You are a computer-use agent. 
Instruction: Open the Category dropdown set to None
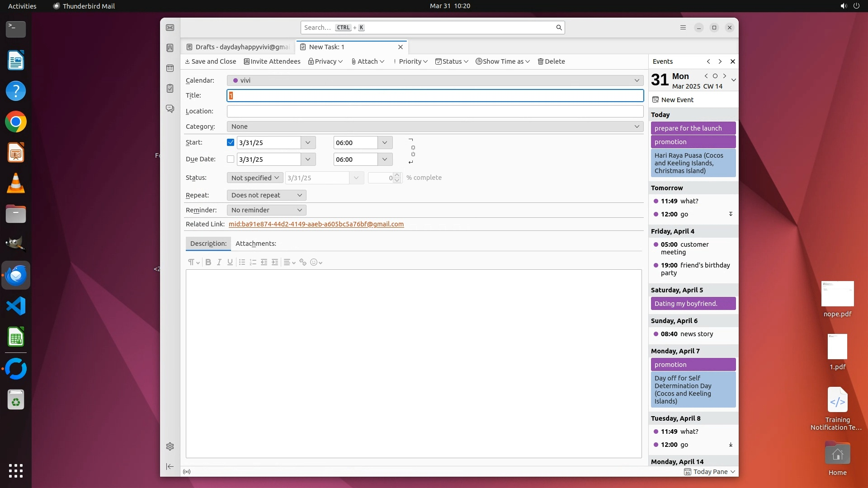pyautogui.click(x=435, y=127)
